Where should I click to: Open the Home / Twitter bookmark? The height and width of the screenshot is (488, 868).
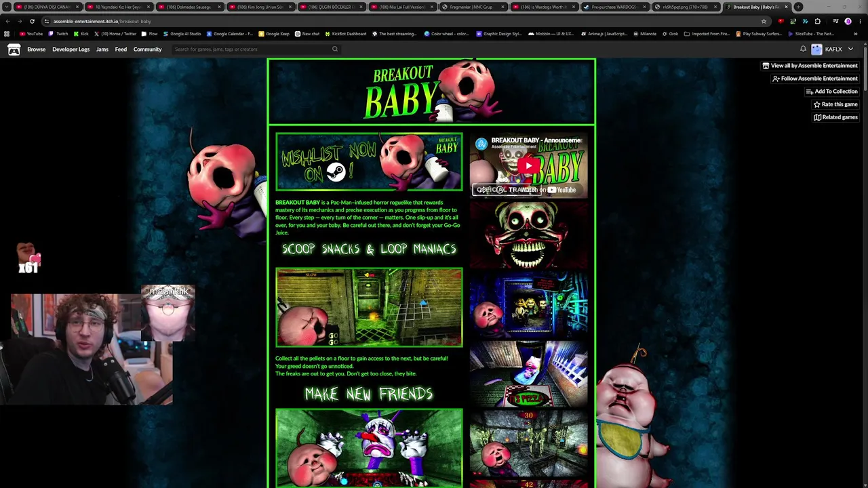click(x=115, y=34)
